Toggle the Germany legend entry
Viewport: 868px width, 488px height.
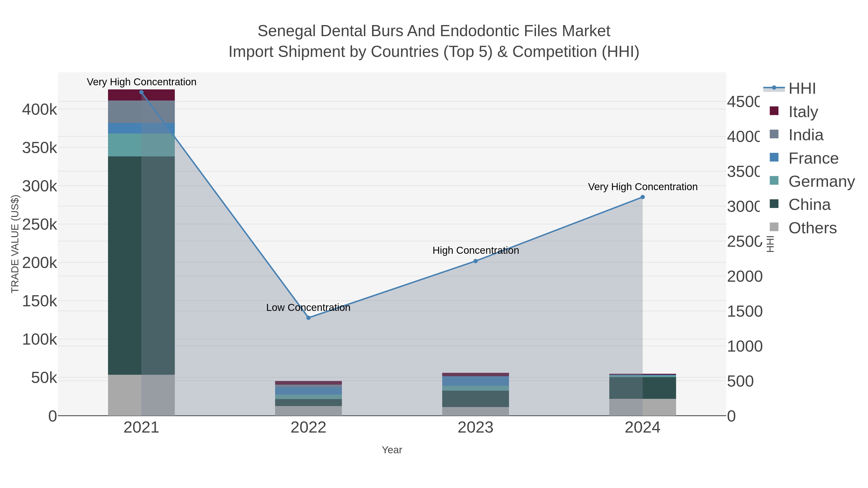point(812,181)
